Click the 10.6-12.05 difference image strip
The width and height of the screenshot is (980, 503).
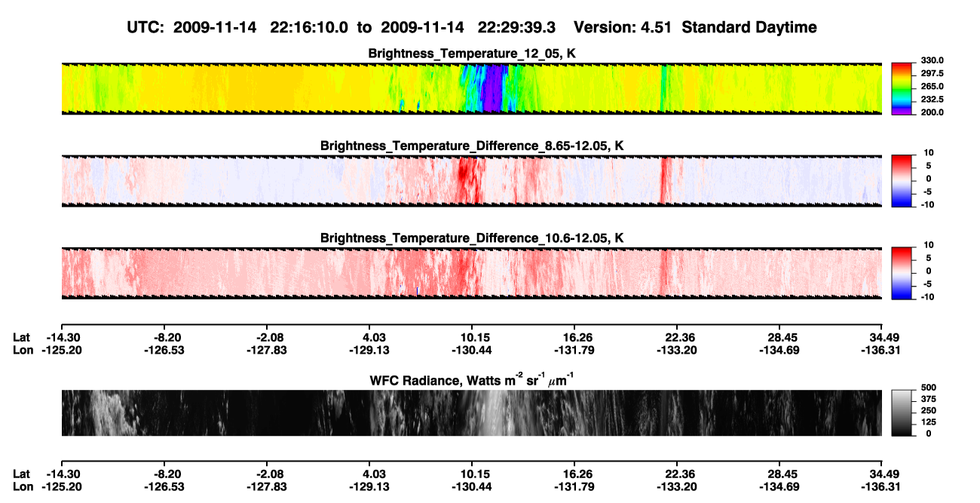(471, 273)
